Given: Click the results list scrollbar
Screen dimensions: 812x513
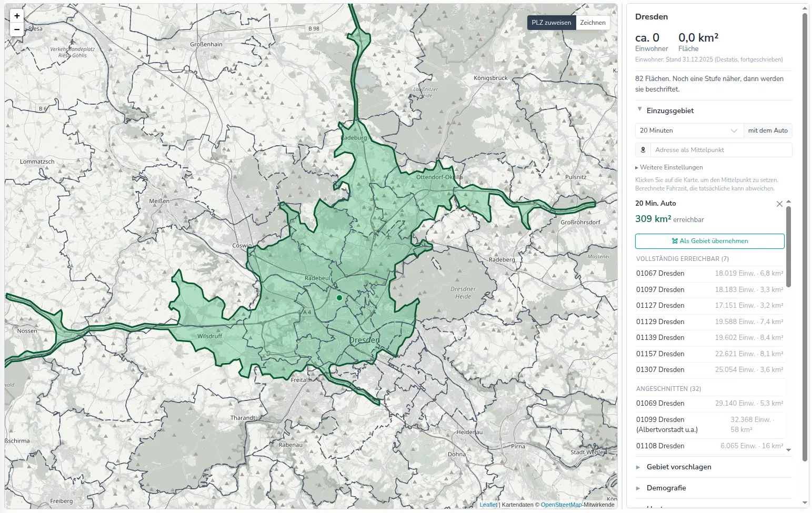Looking at the screenshot, I should 788,247.
